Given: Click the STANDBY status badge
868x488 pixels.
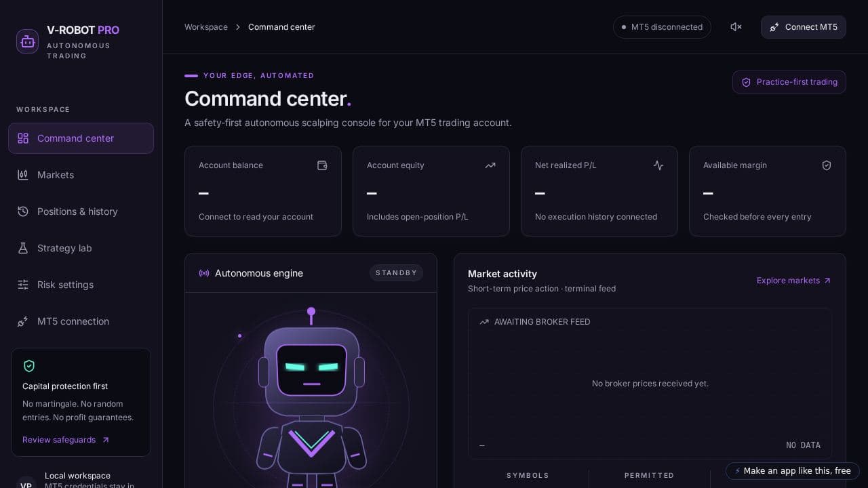Looking at the screenshot, I should tap(396, 273).
